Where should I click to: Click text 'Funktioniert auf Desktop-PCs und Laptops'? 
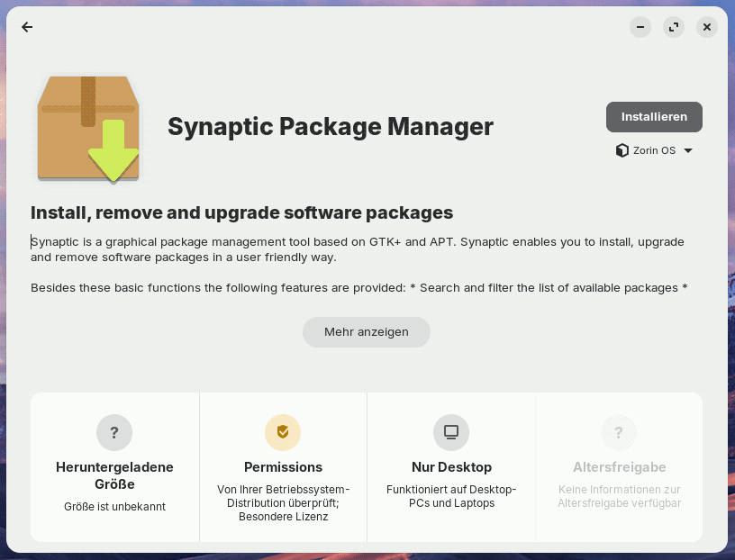[x=451, y=496]
